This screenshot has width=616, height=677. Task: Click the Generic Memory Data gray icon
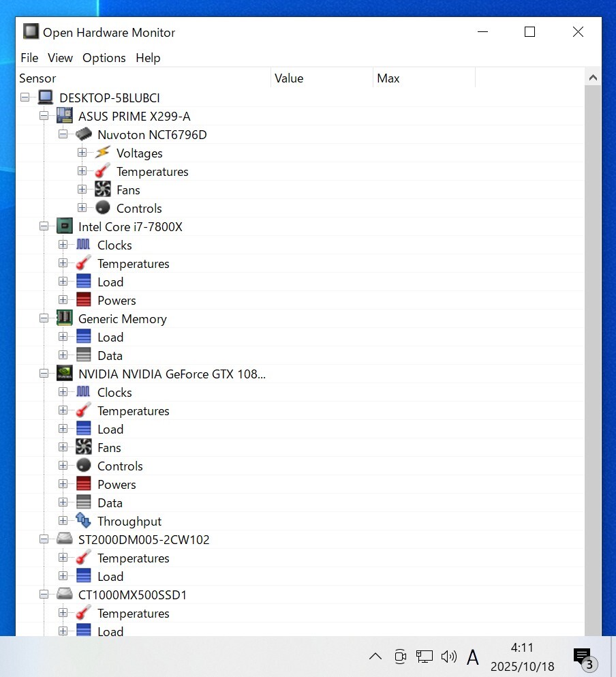pyautogui.click(x=83, y=355)
